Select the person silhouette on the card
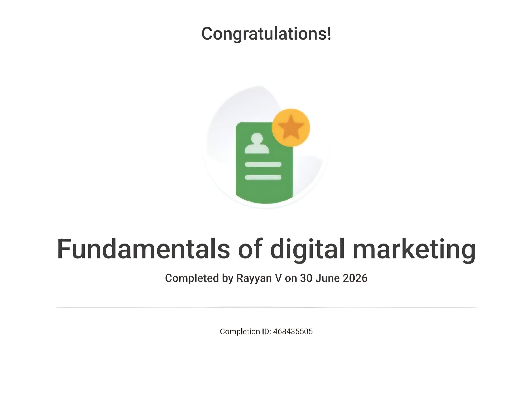 pos(257,143)
